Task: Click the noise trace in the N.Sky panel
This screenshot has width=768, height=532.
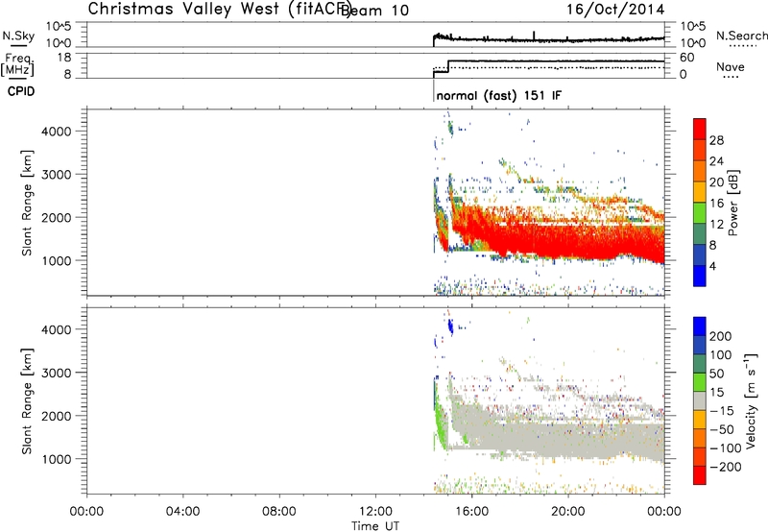Action: 548,39
